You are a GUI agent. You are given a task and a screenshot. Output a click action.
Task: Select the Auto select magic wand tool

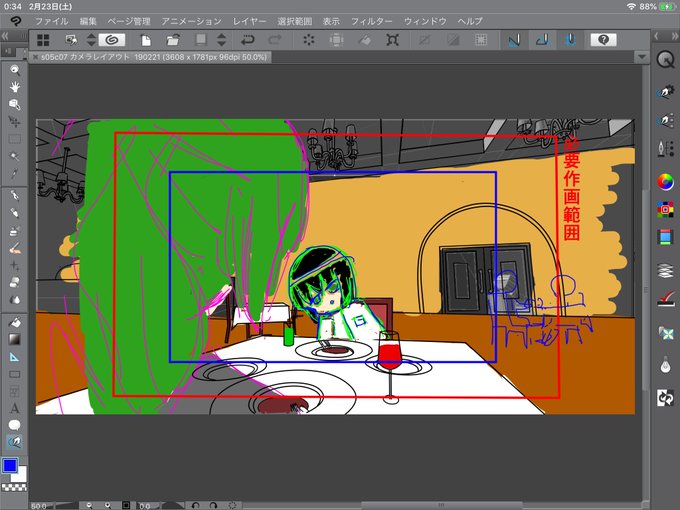click(14, 156)
